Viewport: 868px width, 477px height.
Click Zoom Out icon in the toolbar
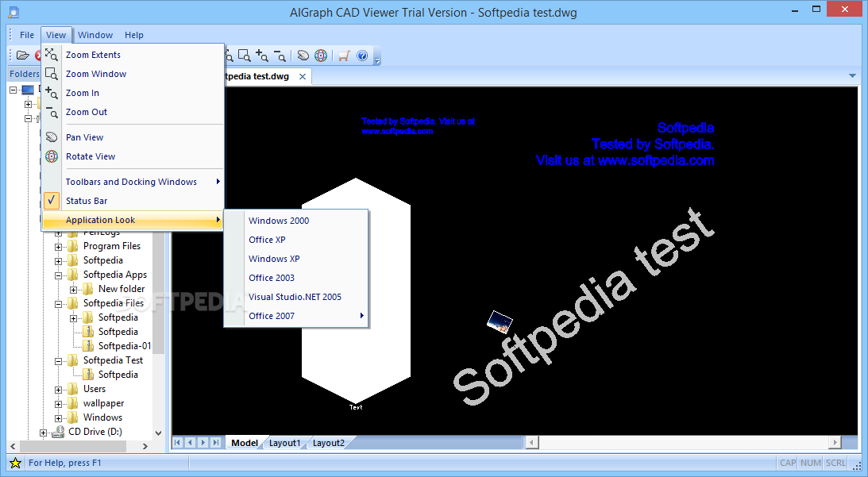click(x=280, y=56)
